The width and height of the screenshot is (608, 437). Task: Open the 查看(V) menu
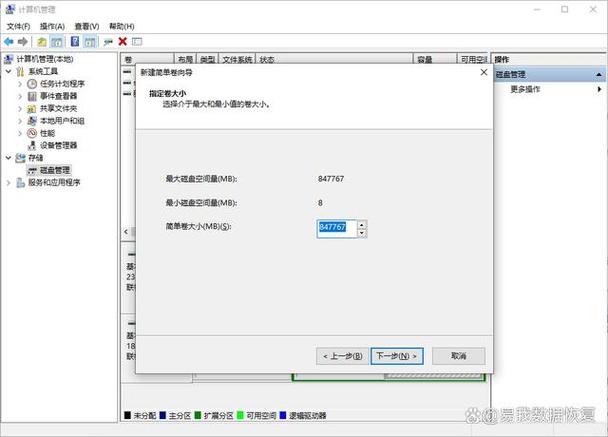(87, 26)
